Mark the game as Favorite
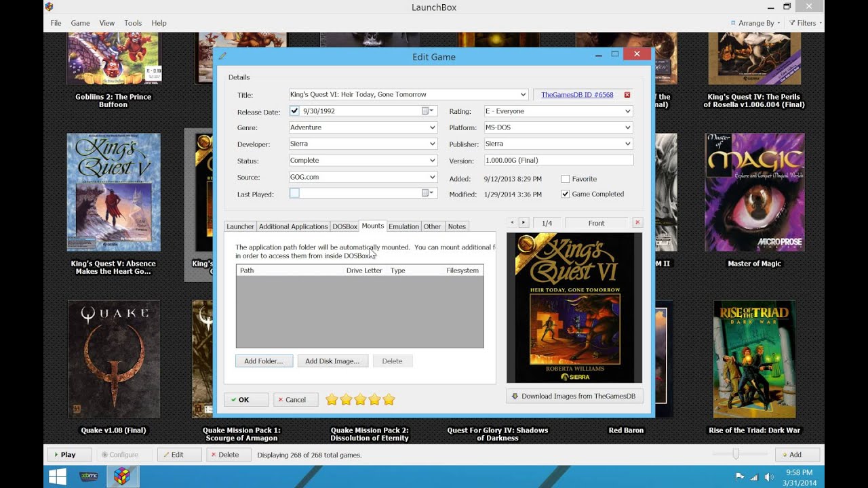 coord(566,179)
